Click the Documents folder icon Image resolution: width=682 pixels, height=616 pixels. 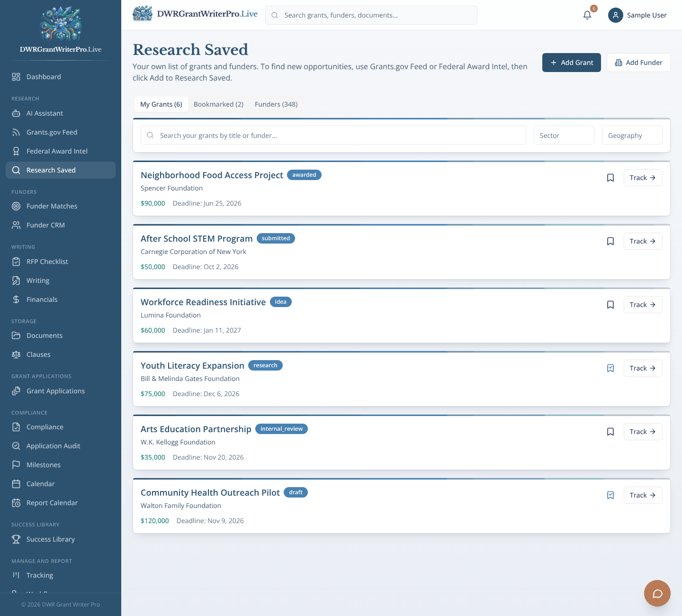tap(16, 335)
